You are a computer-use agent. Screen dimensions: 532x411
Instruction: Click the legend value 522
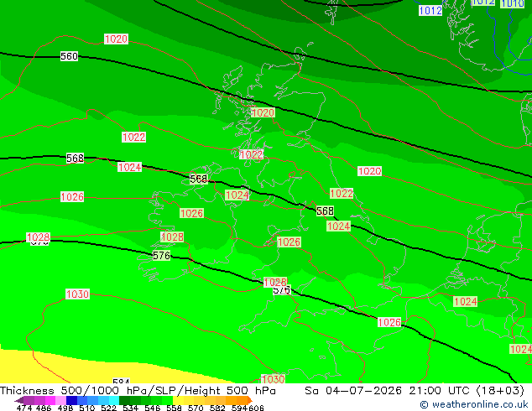click(x=108, y=408)
